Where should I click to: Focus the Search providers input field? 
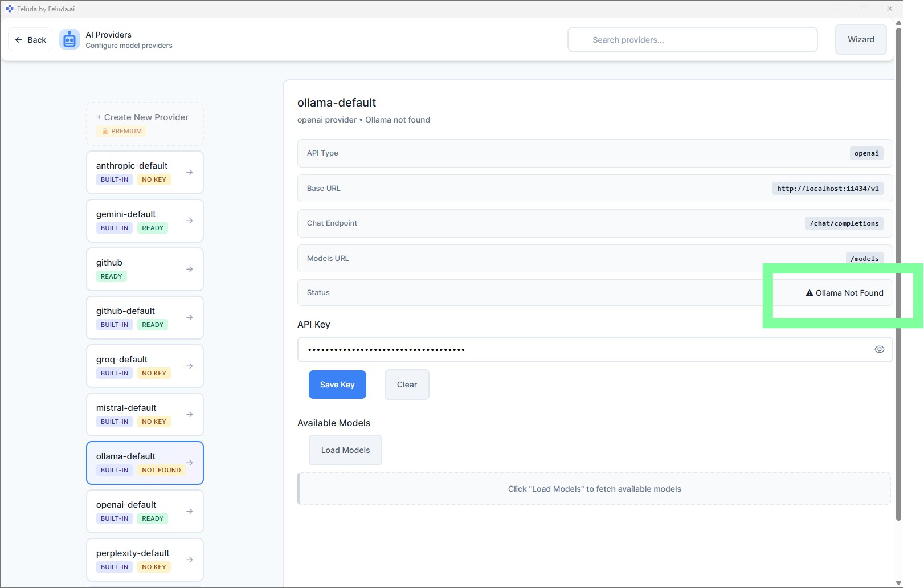(692, 40)
